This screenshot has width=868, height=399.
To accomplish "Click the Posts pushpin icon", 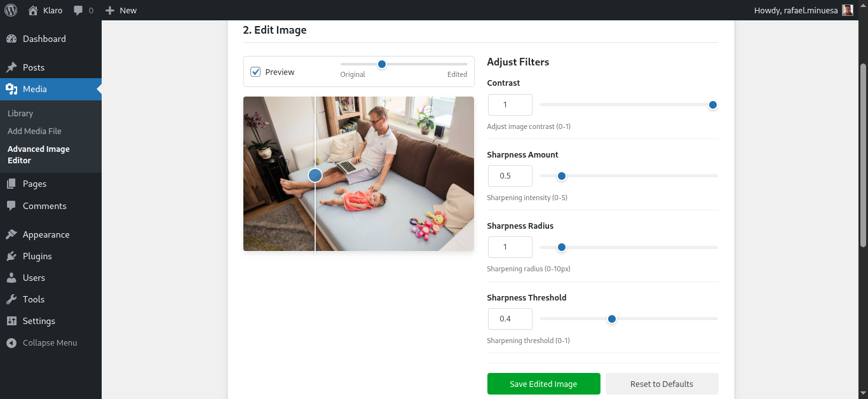I will (x=11, y=67).
